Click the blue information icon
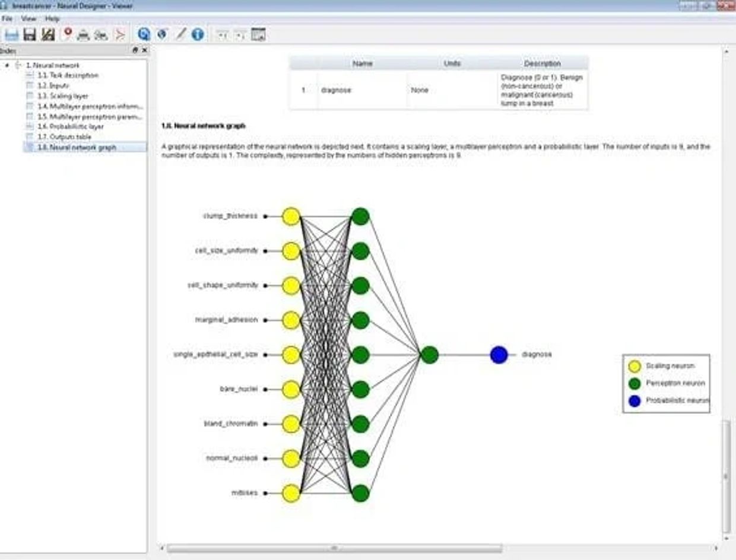Viewport: 736px width, 560px height. click(x=198, y=34)
